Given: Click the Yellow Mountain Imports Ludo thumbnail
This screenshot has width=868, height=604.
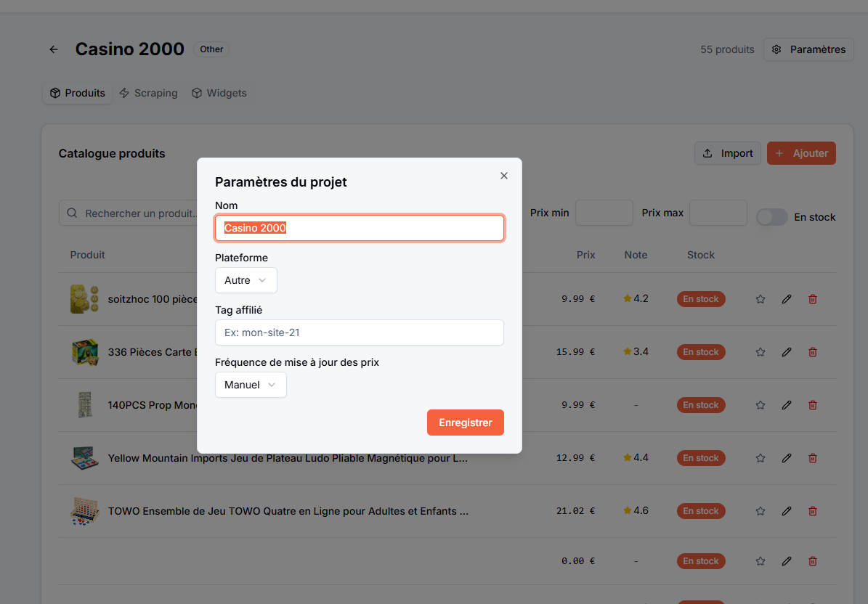Looking at the screenshot, I should click(85, 459).
